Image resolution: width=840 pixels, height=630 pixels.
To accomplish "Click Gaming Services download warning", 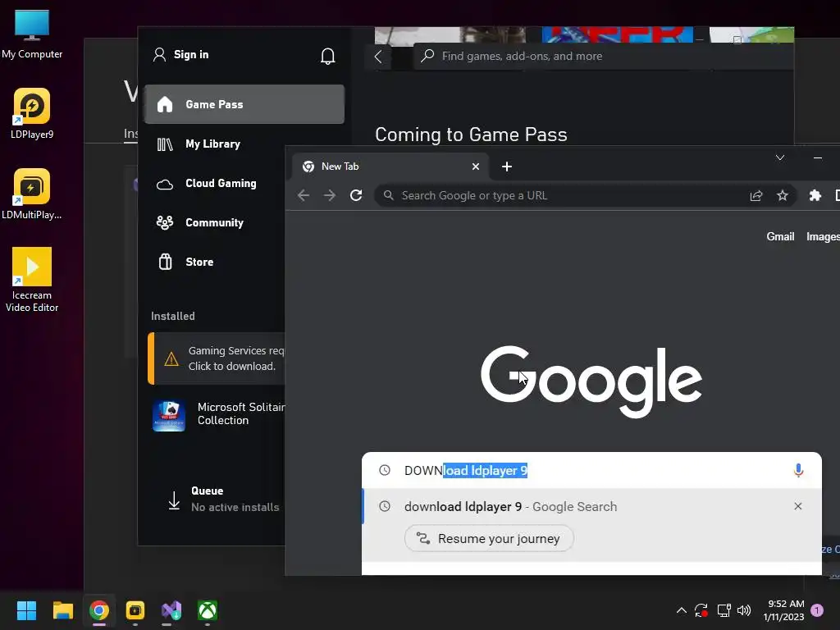I will [217, 358].
